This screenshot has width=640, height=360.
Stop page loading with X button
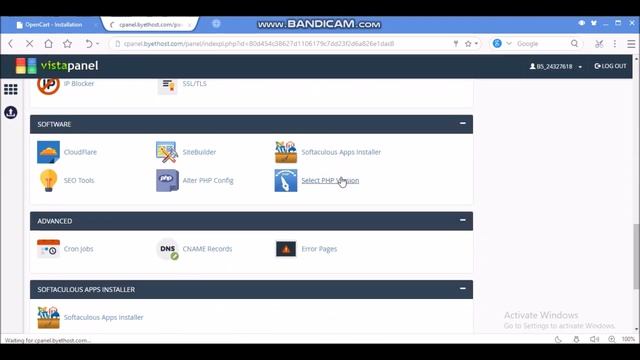(x=29, y=43)
